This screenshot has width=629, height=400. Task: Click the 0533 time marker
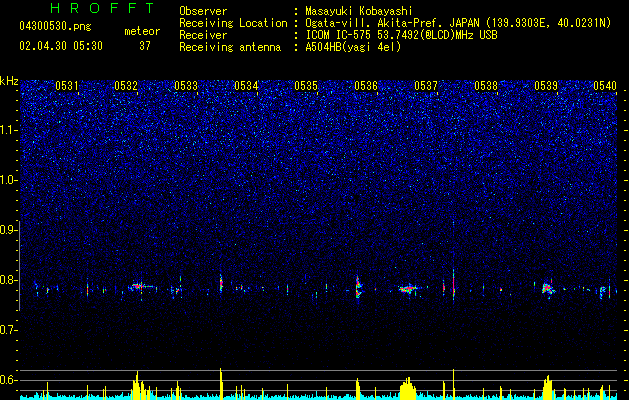[x=186, y=86]
